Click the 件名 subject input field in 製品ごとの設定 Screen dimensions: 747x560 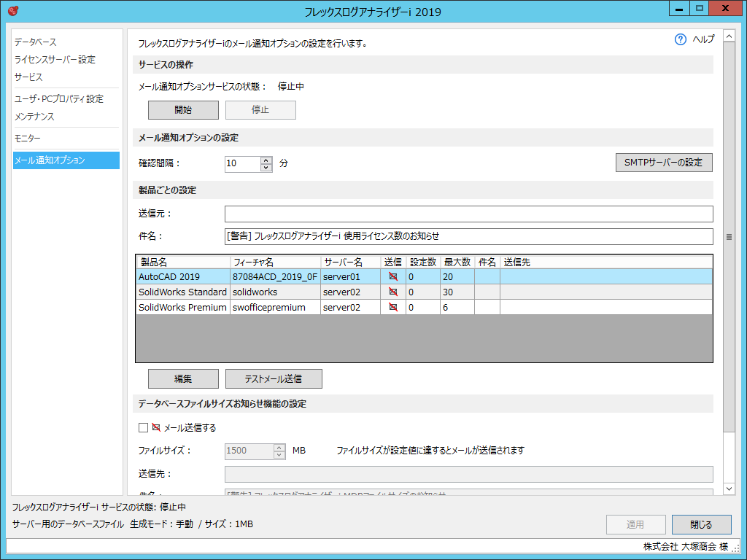(469, 237)
